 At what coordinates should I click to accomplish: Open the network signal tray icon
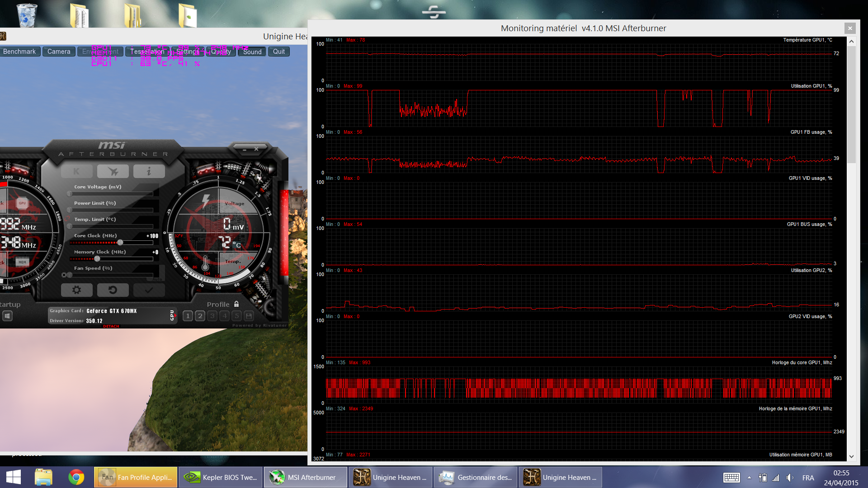(776, 478)
